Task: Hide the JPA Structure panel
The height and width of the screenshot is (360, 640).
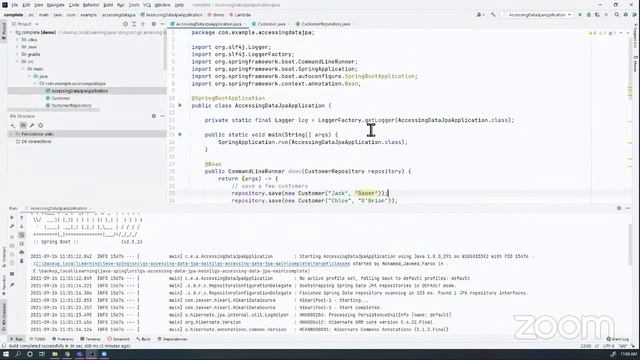Action: [162, 116]
